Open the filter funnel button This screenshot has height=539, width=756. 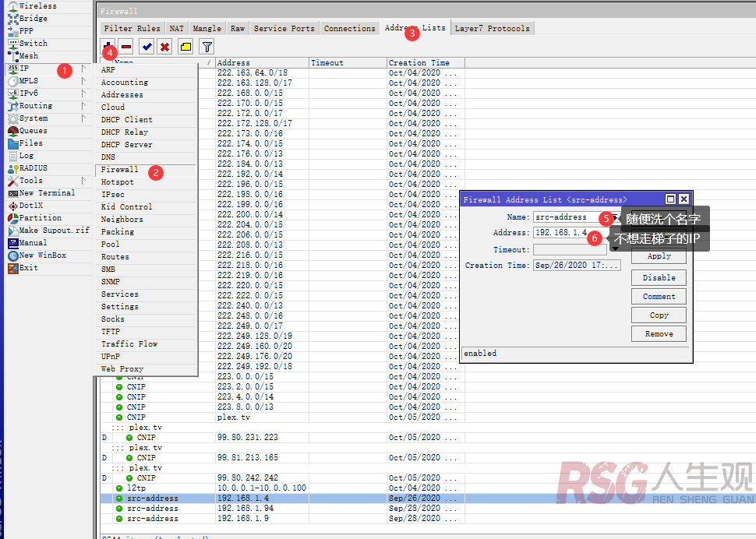point(207,47)
